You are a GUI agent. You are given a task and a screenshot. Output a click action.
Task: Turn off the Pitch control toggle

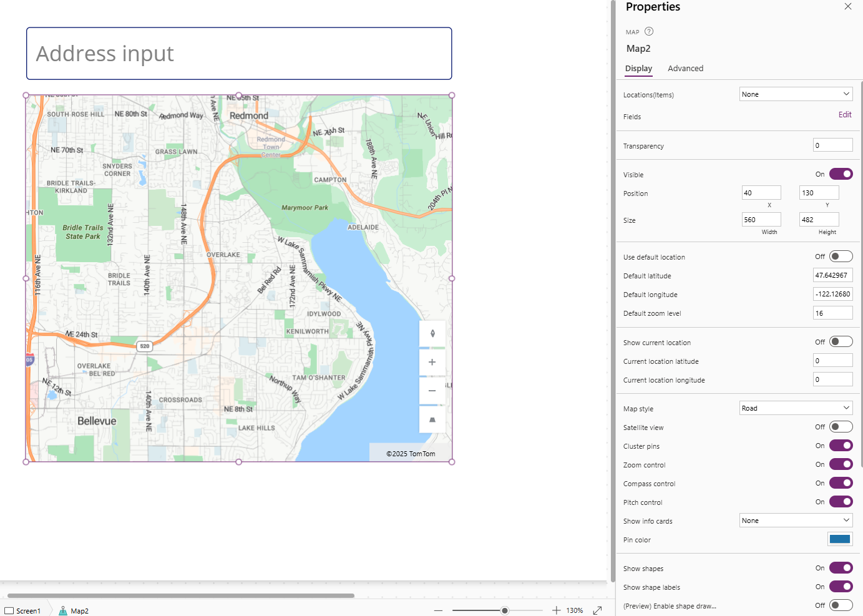click(841, 502)
